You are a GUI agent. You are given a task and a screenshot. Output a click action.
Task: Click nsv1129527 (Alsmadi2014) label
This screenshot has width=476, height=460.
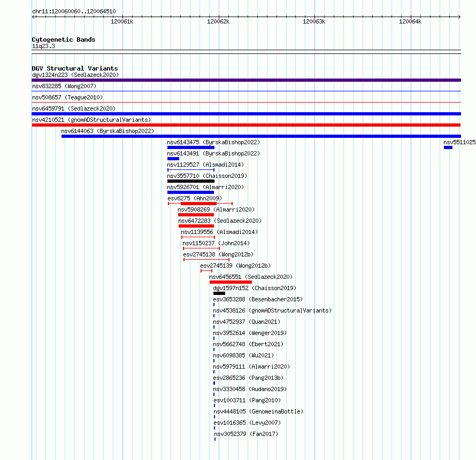point(205,165)
